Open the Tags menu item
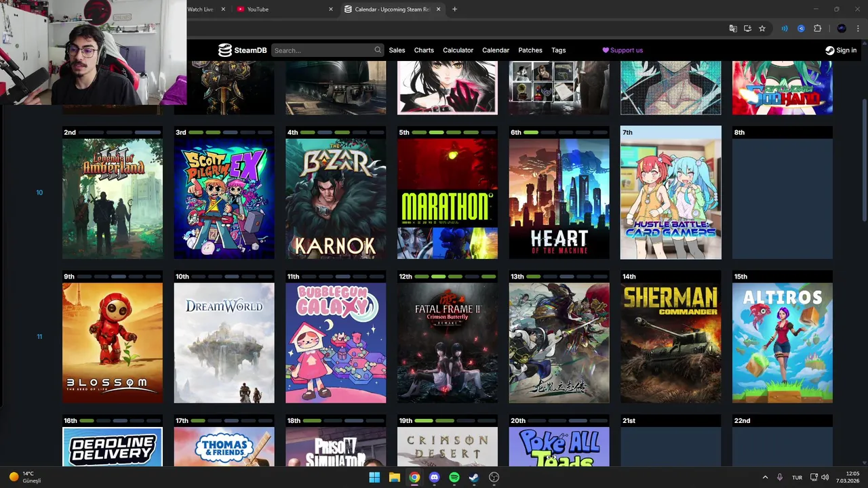 [558, 50]
